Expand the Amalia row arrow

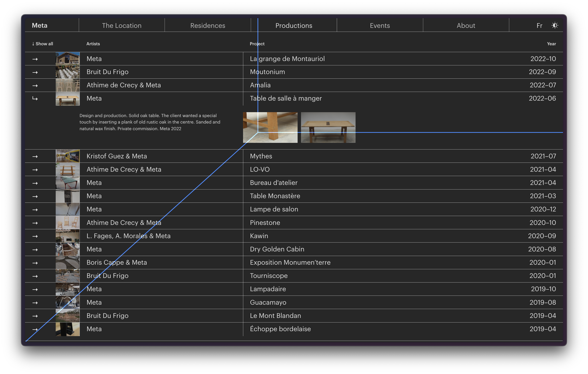[x=35, y=85]
